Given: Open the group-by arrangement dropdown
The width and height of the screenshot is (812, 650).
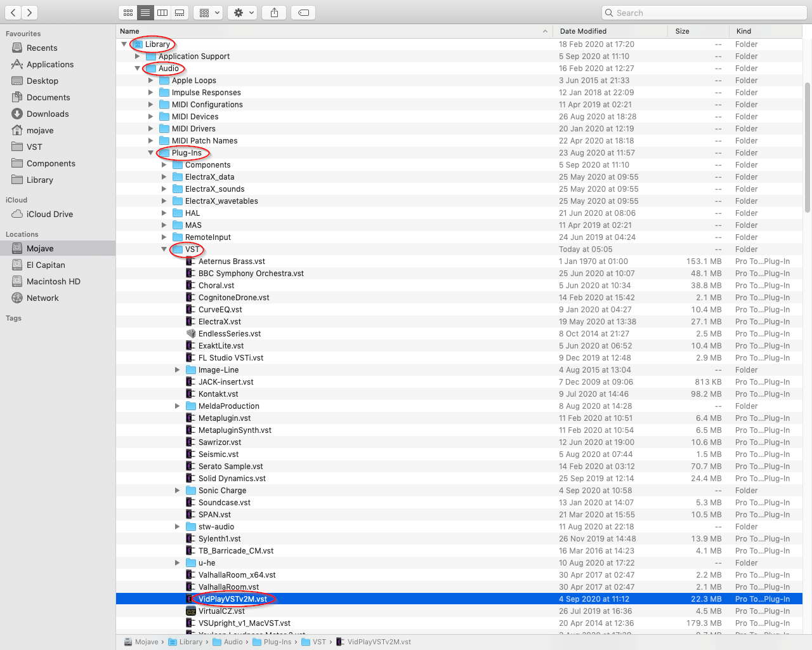Looking at the screenshot, I should pos(208,13).
